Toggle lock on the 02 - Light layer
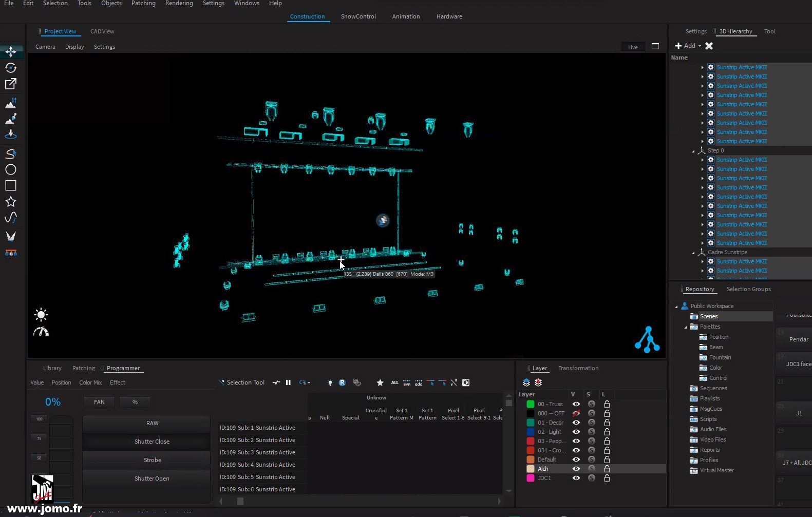This screenshot has width=812, height=517. coord(607,432)
